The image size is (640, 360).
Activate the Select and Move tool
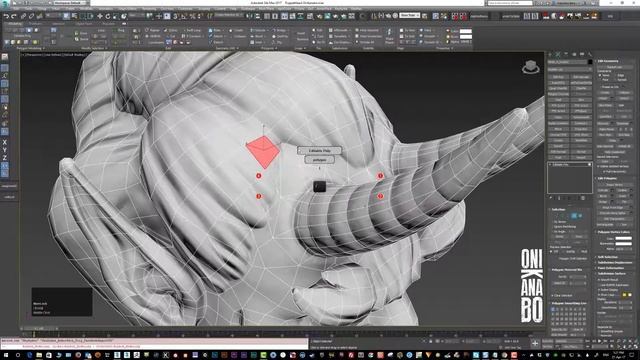[100, 16]
